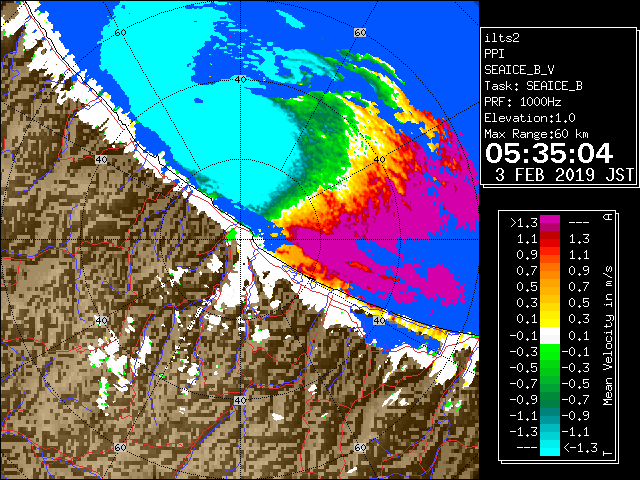The width and height of the screenshot is (640, 480).
Task: Click the southeast 60 km range ring label
Action: click(360, 447)
